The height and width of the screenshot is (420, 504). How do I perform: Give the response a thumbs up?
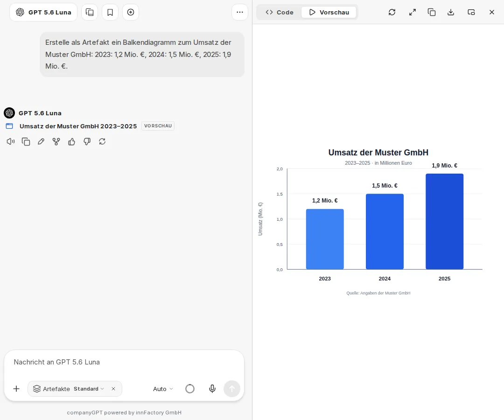pos(71,141)
